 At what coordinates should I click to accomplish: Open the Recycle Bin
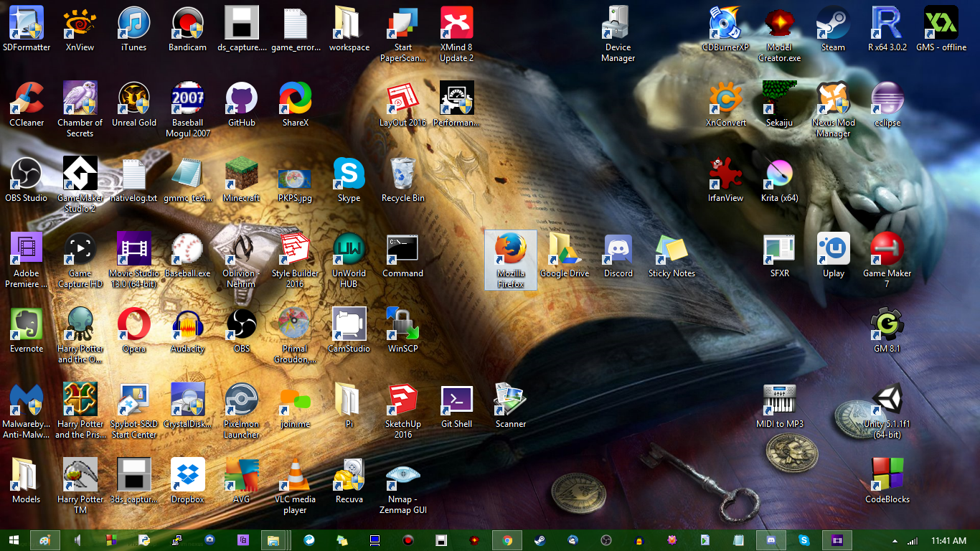pos(403,174)
